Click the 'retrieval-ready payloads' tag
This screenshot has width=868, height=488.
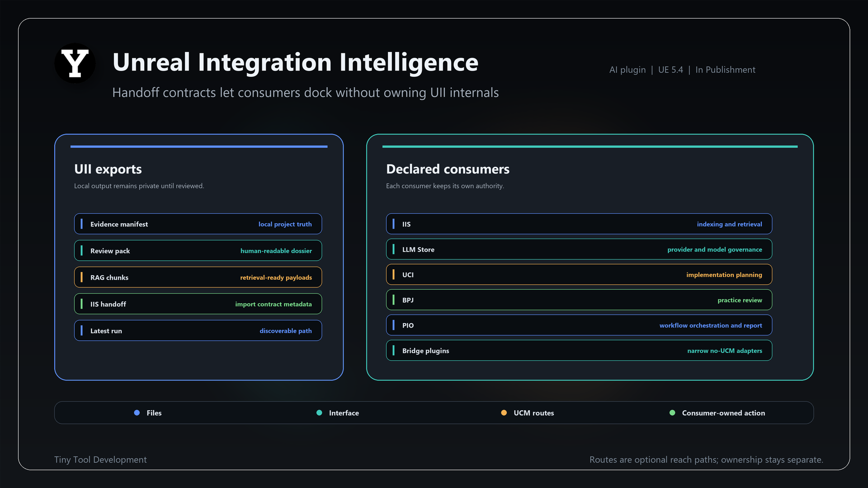click(276, 277)
